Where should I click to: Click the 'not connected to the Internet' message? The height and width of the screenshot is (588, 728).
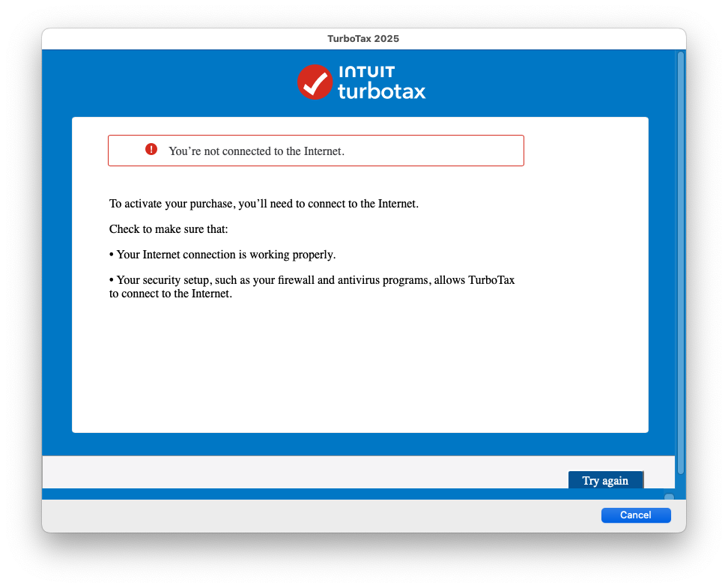pyautogui.click(x=256, y=151)
